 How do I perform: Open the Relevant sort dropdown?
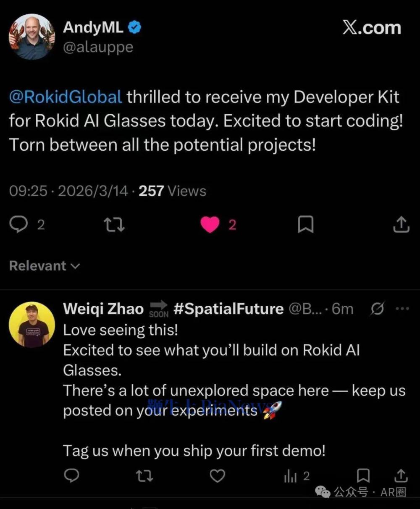pyautogui.click(x=44, y=266)
